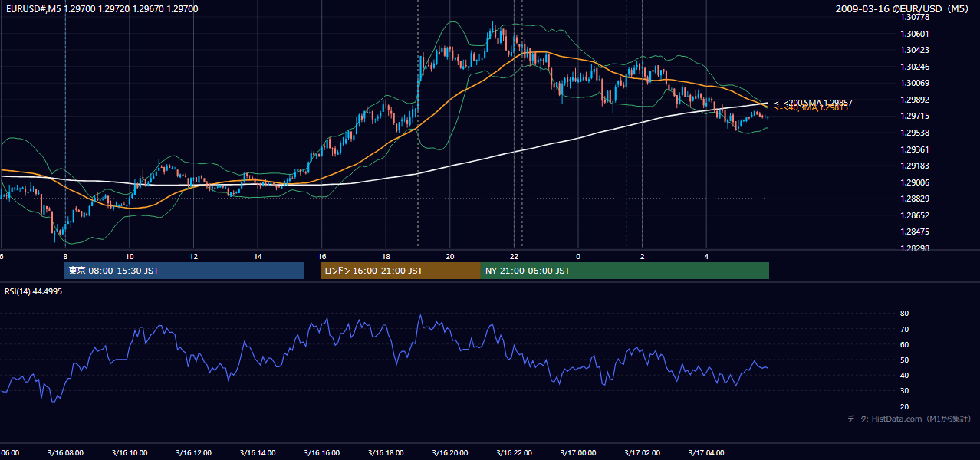980x460 pixels.
Task: Click price axis value 1.29538
Action: [x=916, y=133]
